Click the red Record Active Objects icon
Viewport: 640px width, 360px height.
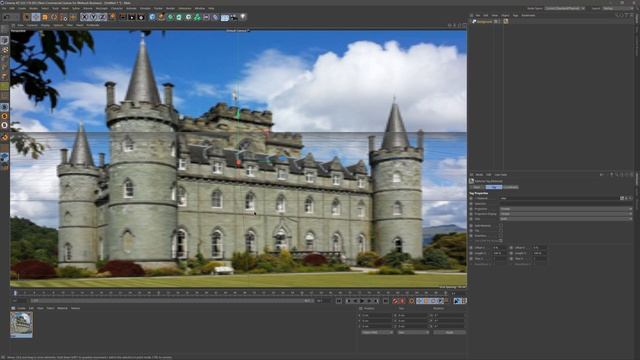[395, 301]
